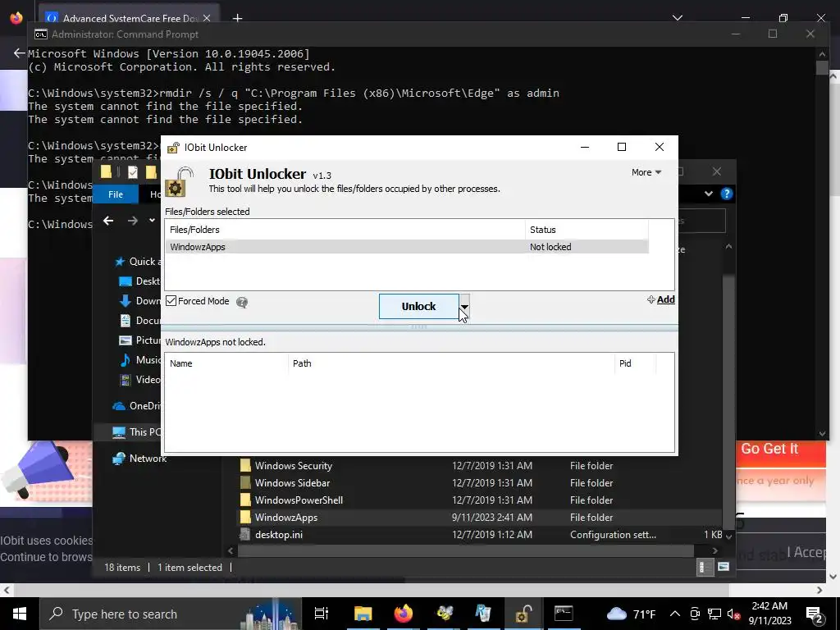840x630 pixels.
Task: Click the Path column header
Action: point(451,363)
